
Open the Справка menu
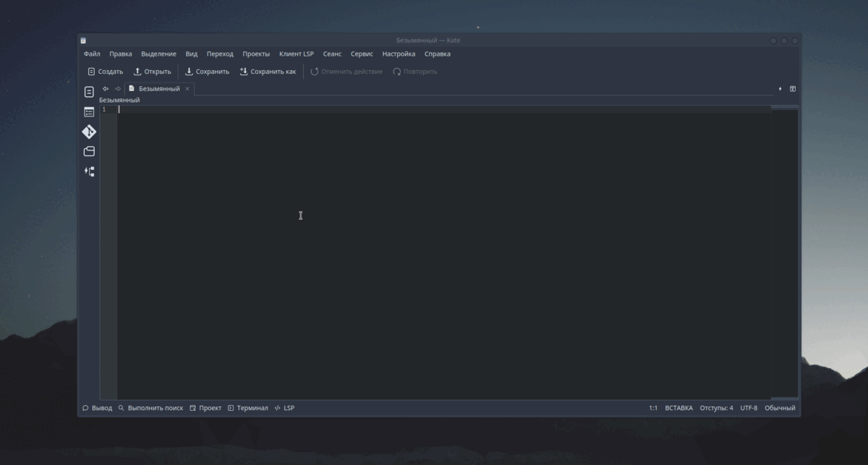(437, 54)
